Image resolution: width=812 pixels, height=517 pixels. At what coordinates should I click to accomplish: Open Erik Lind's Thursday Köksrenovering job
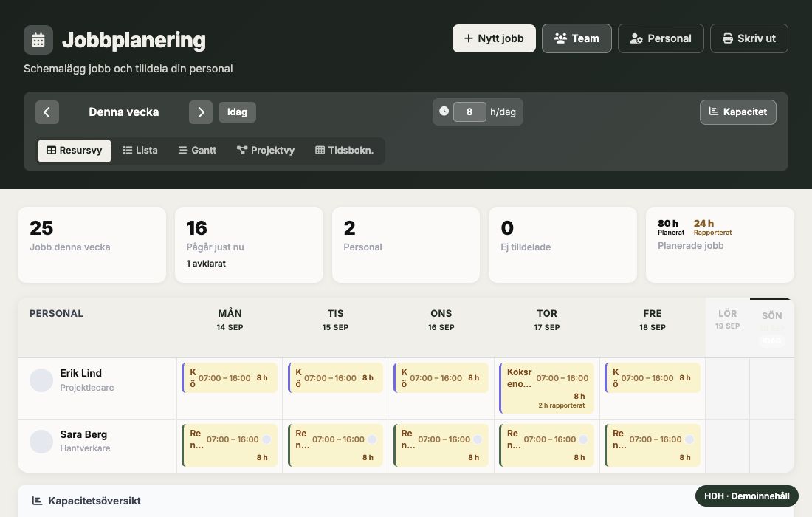547,388
